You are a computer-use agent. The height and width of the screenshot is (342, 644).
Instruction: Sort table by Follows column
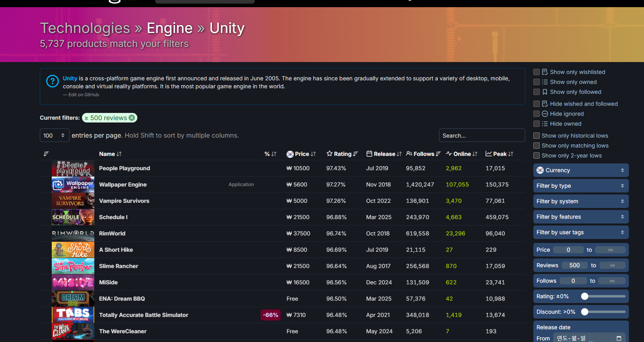click(x=423, y=154)
